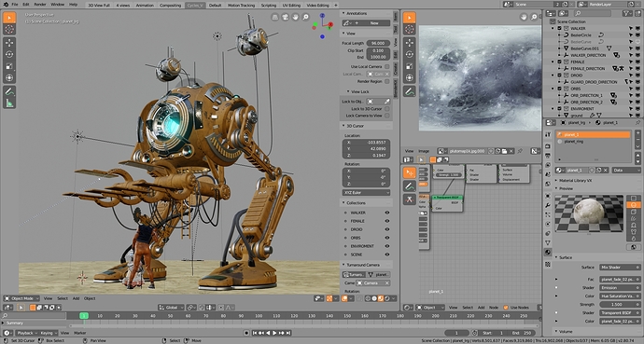This screenshot has width=644, height=344.
Task: Switch to Compositing workspace tab
Action: (170, 6)
